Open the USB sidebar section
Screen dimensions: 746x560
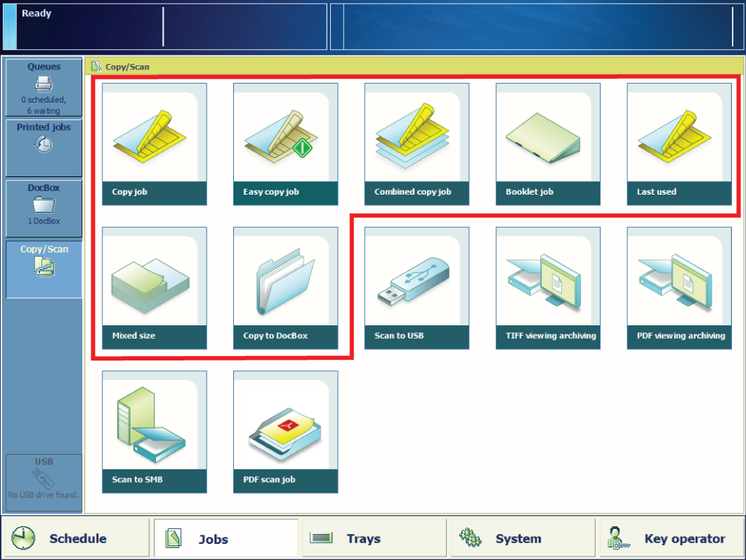point(44,483)
